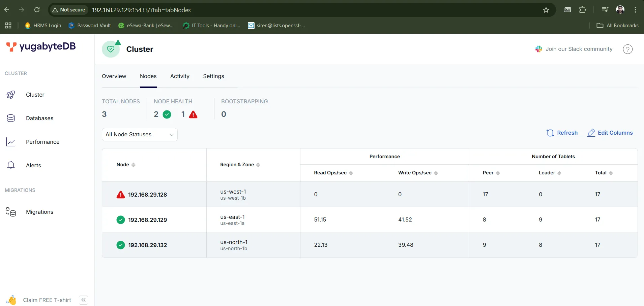Viewport: 644px width, 306px height.
Task: Open the siren@lists.openssf bookmark
Action: click(276, 26)
